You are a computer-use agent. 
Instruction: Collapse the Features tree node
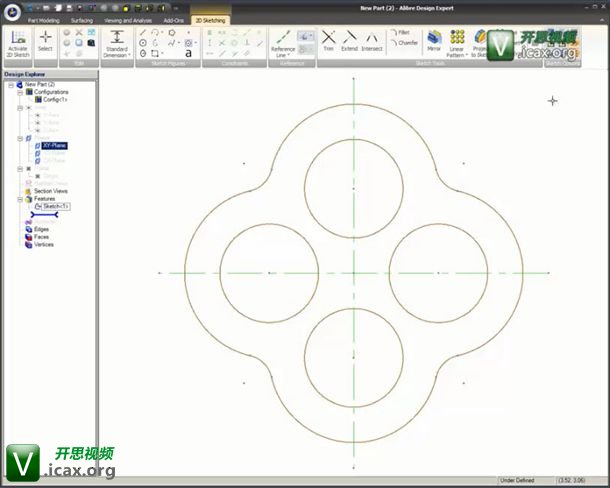click(19, 198)
